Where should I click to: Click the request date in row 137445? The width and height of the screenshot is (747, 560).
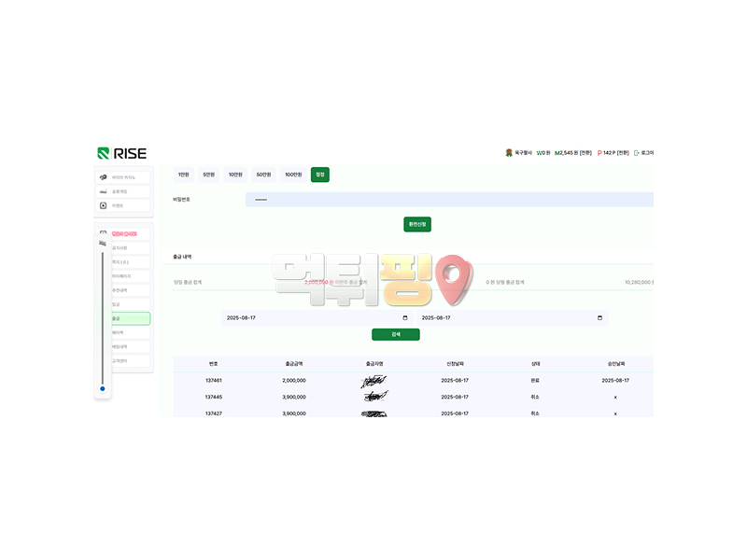coord(455,397)
